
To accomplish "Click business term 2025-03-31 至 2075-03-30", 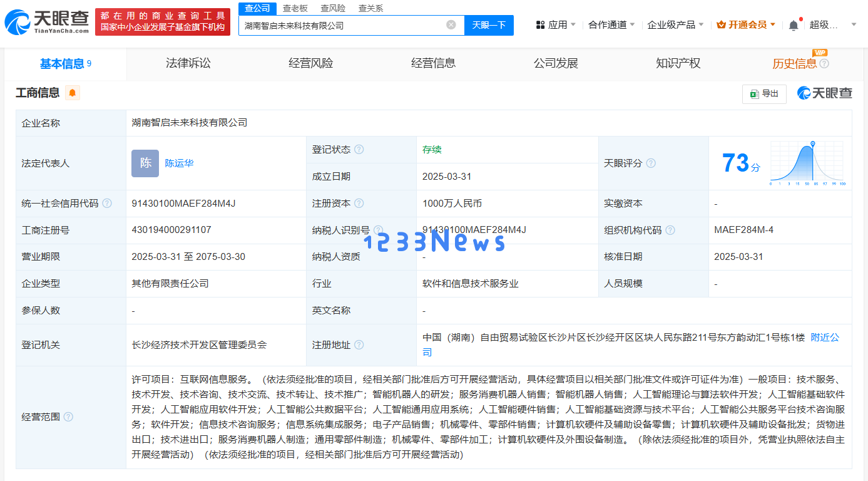I will 188,257.
